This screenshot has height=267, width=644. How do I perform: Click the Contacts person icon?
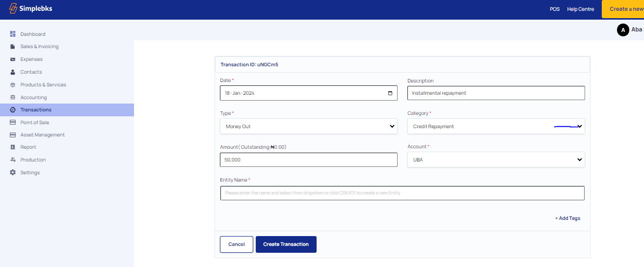point(13,72)
